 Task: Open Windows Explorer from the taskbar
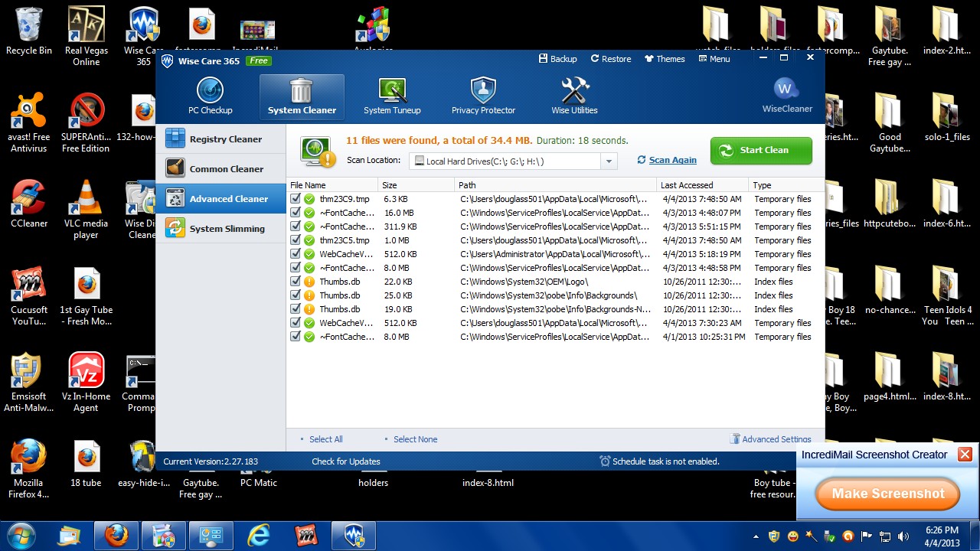(70, 535)
